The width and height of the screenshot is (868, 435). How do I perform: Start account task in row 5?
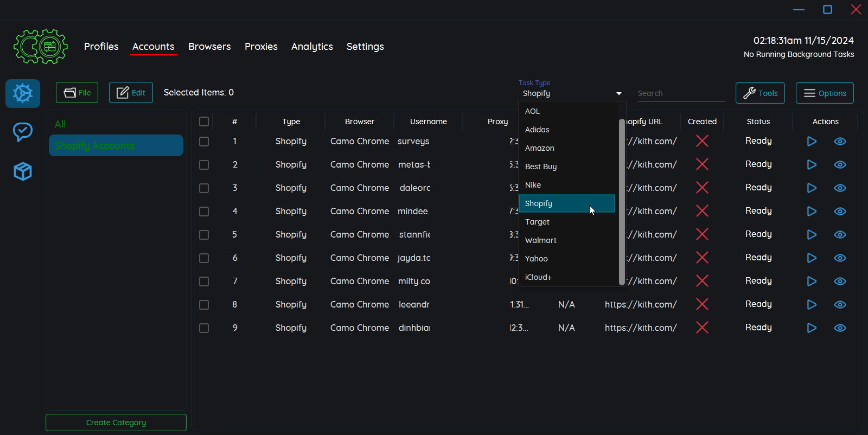click(812, 235)
